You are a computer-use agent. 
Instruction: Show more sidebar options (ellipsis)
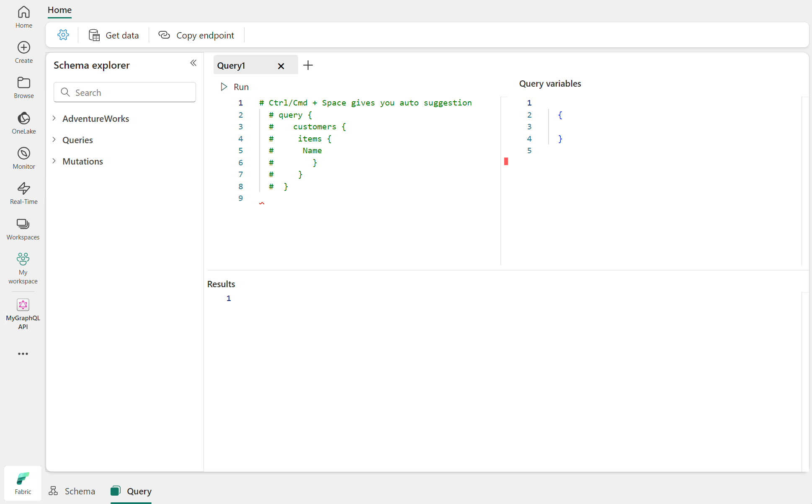point(23,354)
